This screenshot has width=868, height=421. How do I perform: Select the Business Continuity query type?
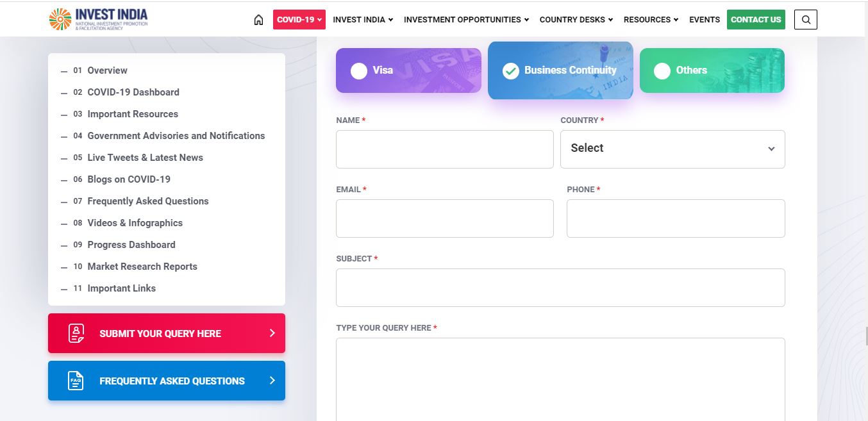pyautogui.click(x=560, y=70)
